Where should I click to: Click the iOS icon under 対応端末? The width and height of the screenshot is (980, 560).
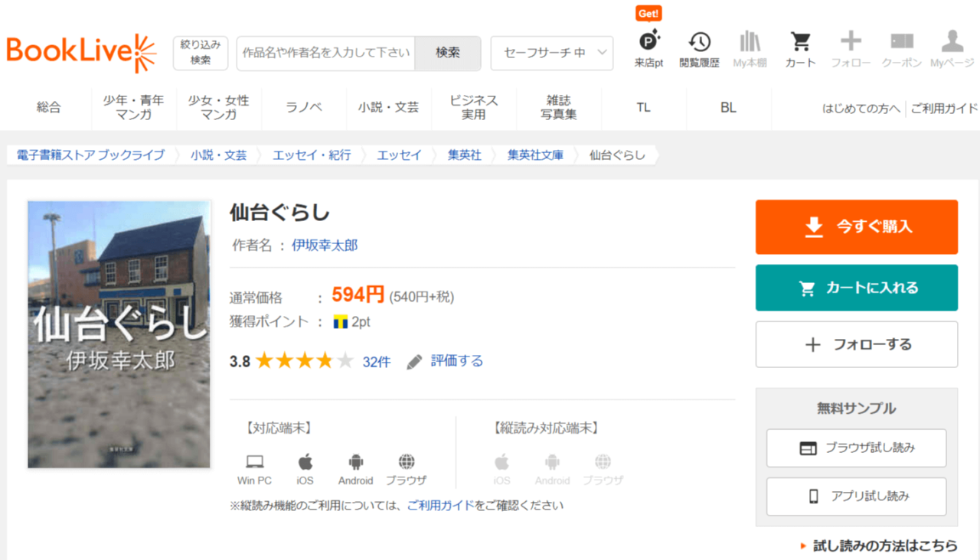[x=305, y=461]
